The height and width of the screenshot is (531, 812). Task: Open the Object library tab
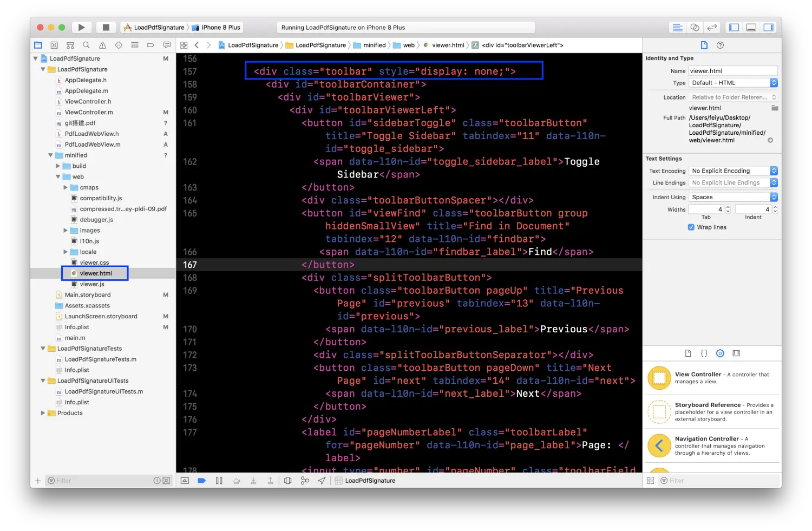pyautogui.click(x=720, y=353)
